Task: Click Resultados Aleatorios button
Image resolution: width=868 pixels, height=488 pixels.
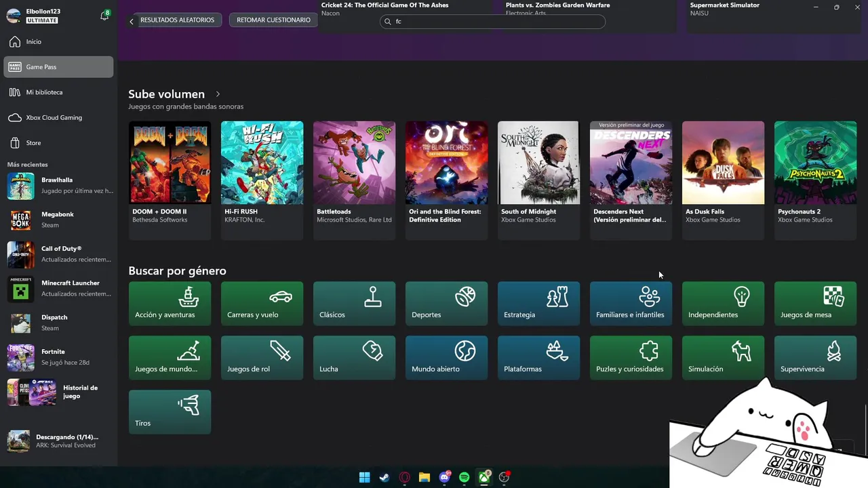Action: pos(178,20)
